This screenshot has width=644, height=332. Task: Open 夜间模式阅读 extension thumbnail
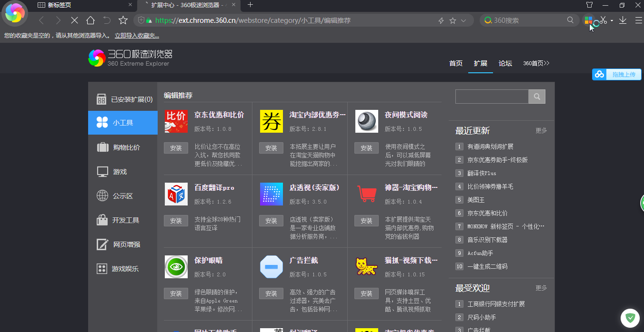[x=367, y=121]
